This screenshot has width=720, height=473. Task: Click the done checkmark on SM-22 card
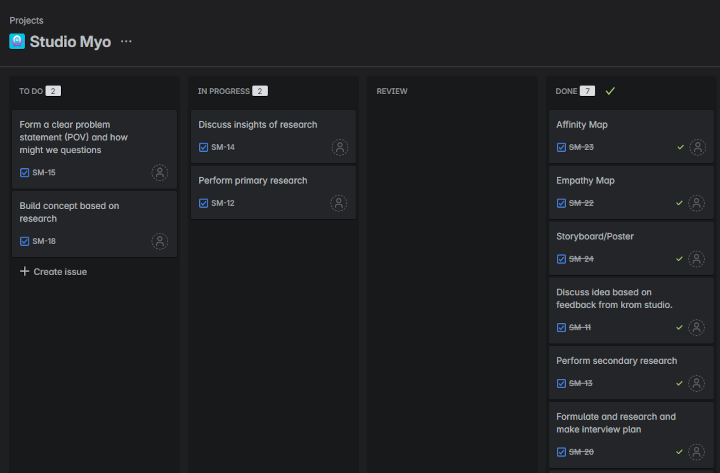tap(680, 203)
